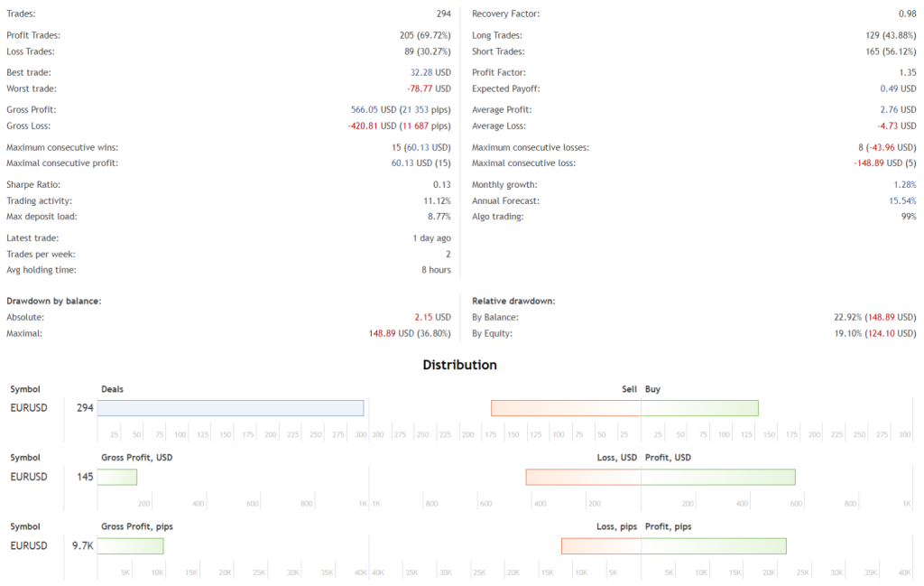Click the orange Loss, pips bar

[x=601, y=545]
